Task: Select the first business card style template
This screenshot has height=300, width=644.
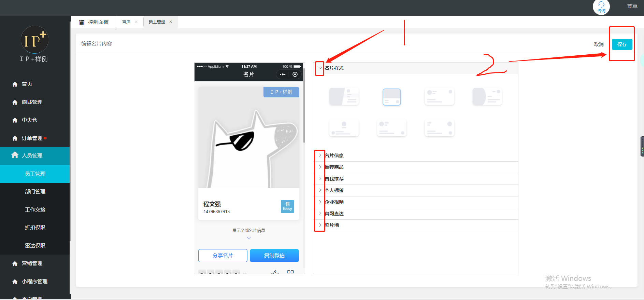Action: pyautogui.click(x=344, y=97)
